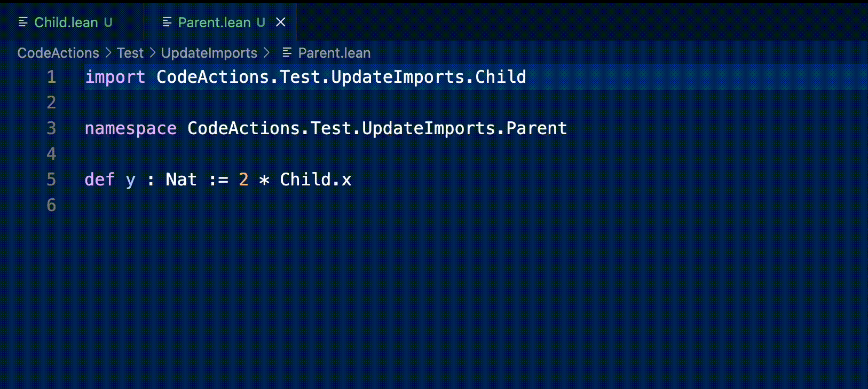Click the namespace keyword on line 3
This screenshot has height=389, width=868.
[130, 128]
